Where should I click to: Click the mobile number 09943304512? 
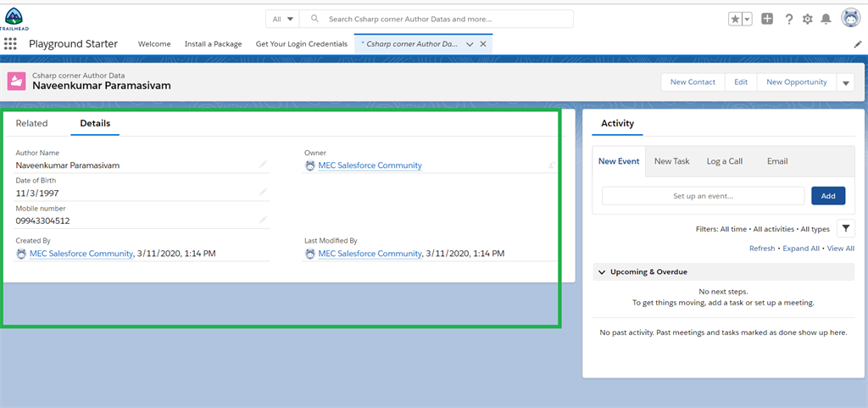point(42,221)
